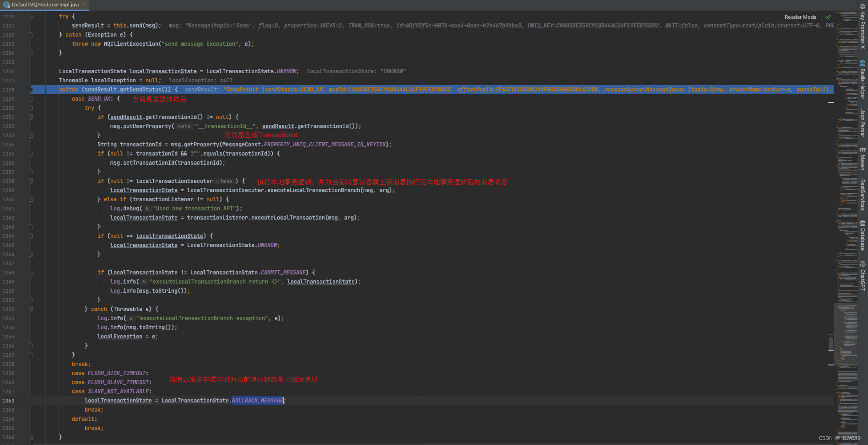Open the Maven tool window icon

pyautogui.click(x=863, y=150)
